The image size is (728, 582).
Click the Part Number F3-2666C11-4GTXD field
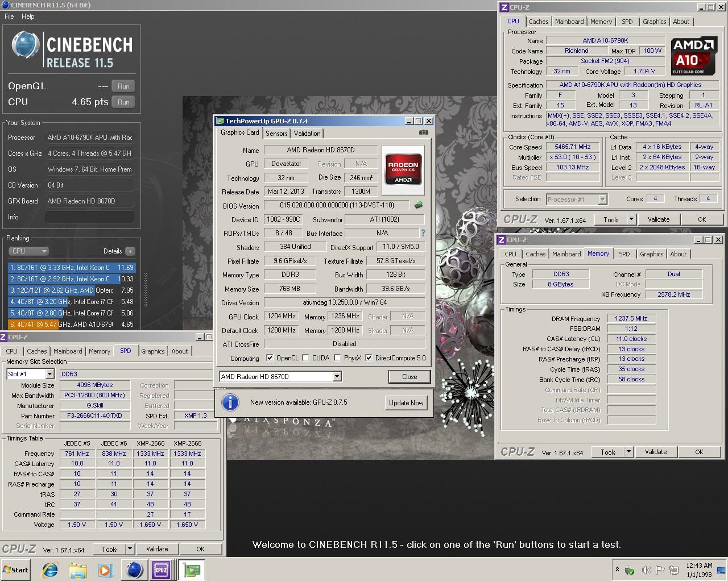[x=94, y=416]
